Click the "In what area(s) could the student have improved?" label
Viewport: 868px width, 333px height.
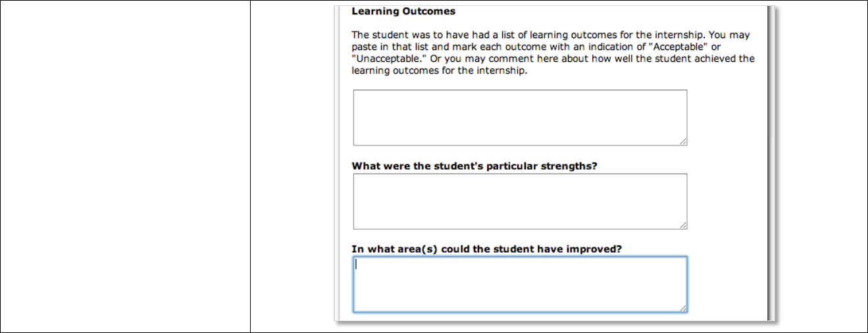(x=487, y=249)
